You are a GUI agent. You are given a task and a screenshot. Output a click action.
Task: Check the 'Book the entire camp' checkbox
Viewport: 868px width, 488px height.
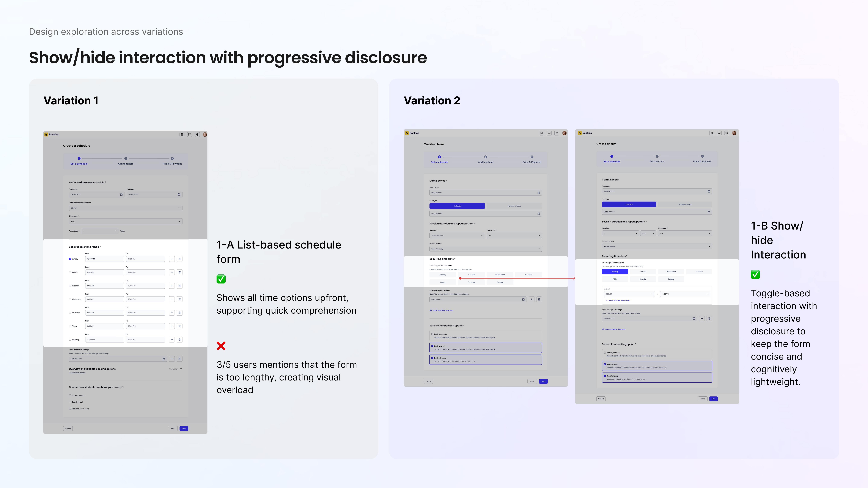pyautogui.click(x=70, y=409)
